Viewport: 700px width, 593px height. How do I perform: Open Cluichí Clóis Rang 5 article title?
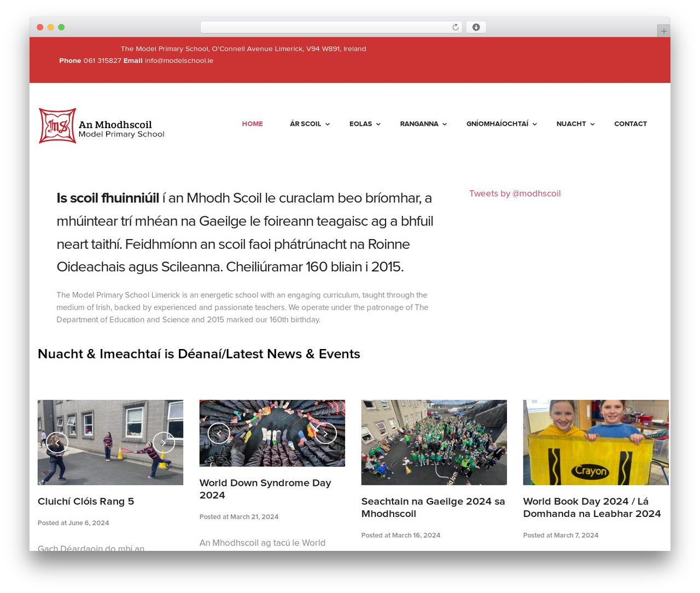[86, 502]
